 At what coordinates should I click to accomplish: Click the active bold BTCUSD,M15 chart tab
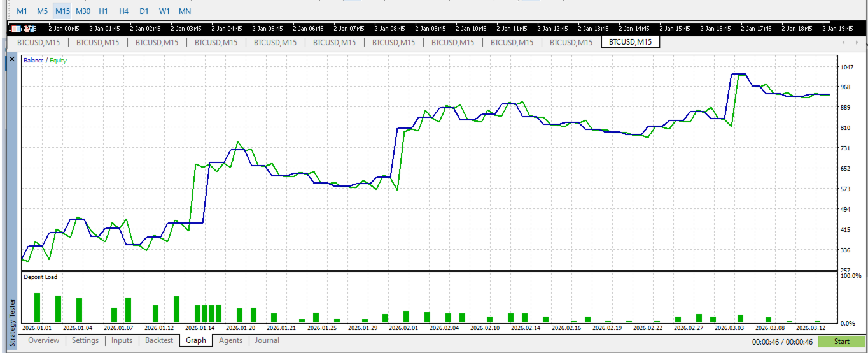pos(630,42)
